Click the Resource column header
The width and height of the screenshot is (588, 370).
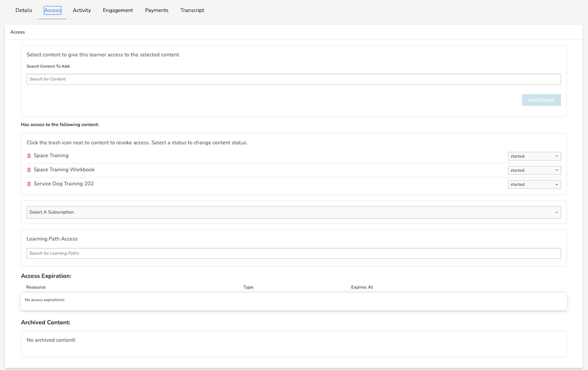(36, 287)
